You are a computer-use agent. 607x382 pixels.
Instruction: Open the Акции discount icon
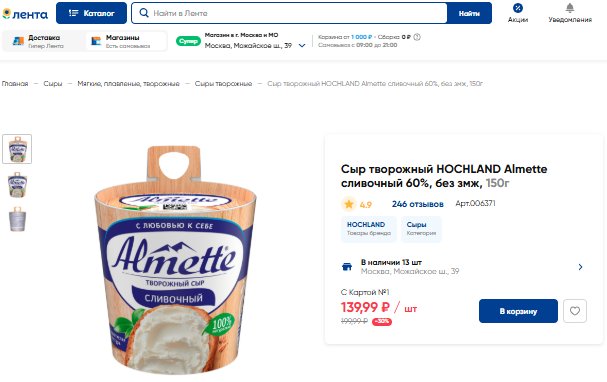click(518, 8)
